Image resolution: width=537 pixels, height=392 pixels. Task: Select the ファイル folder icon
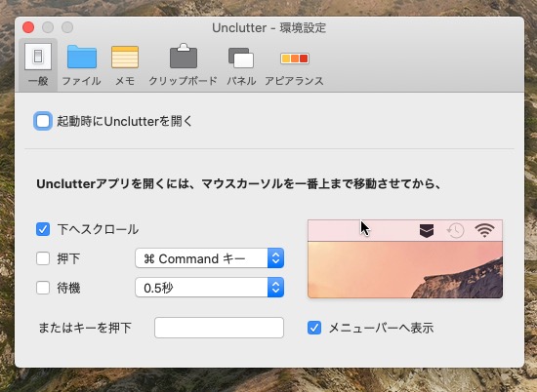click(81, 57)
